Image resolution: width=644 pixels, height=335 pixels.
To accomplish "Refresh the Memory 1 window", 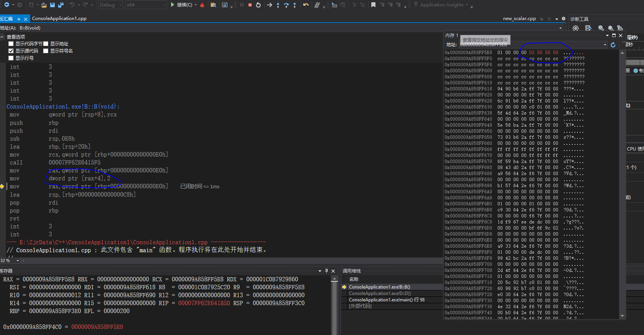I will 613,45.
